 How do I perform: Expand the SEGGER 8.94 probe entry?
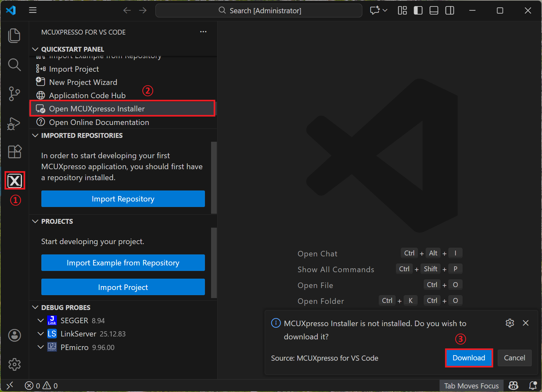pos(41,321)
